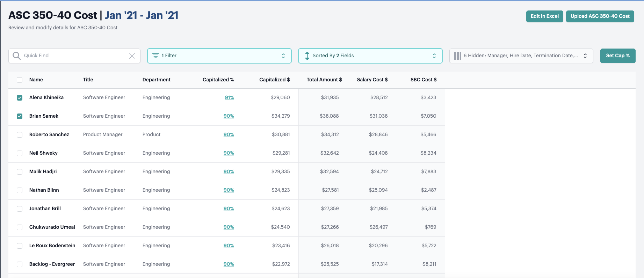Open Le Roux Bodenstein's 90% capitalized link
644x278 pixels.
pyautogui.click(x=229, y=246)
